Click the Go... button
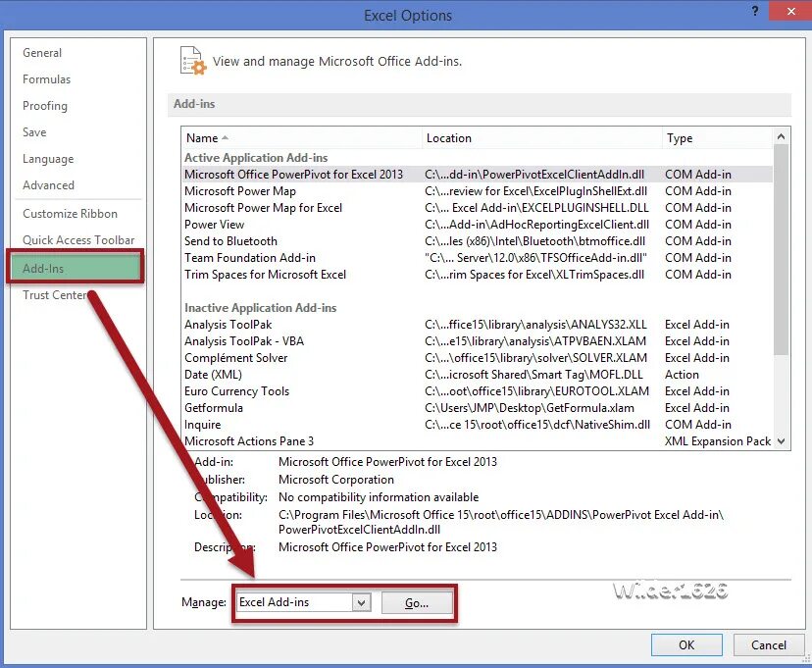This screenshot has height=668, width=812. click(x=417, y=602)
